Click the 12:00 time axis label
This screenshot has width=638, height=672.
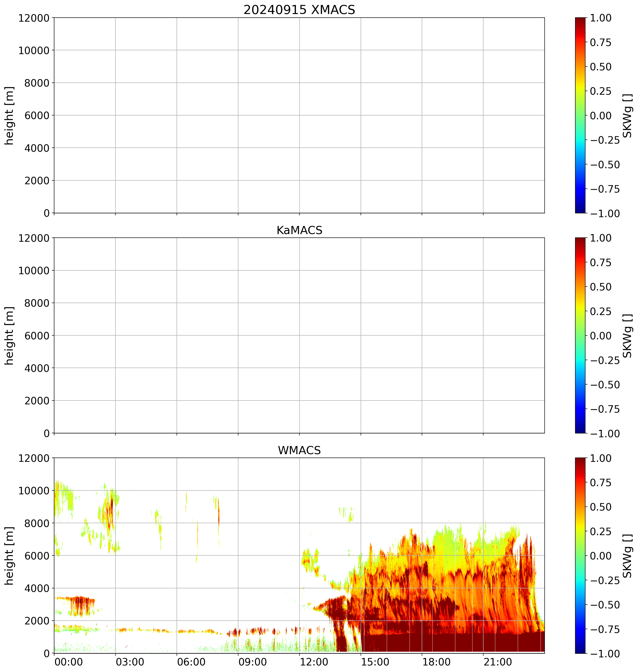click(x=314, y=662)
